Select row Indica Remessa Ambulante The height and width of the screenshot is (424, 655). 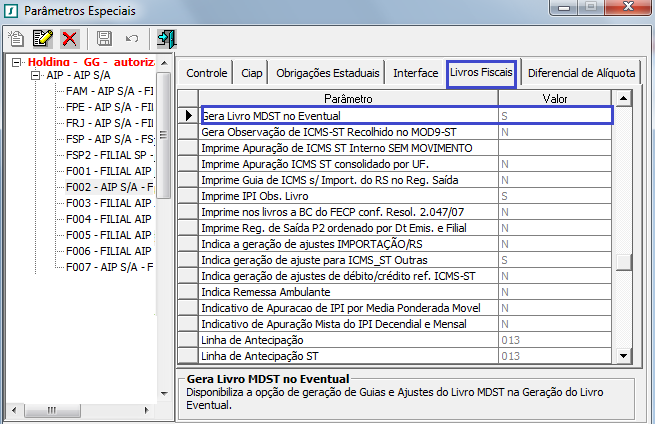pos(348,292)
